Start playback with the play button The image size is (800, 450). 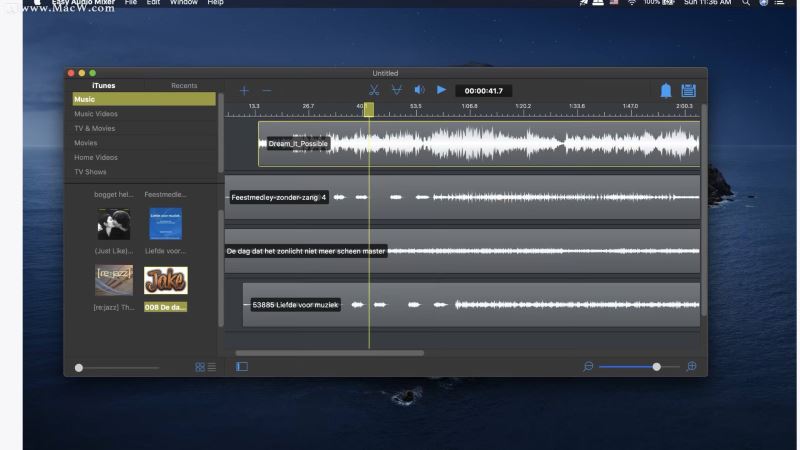(441, 90)
